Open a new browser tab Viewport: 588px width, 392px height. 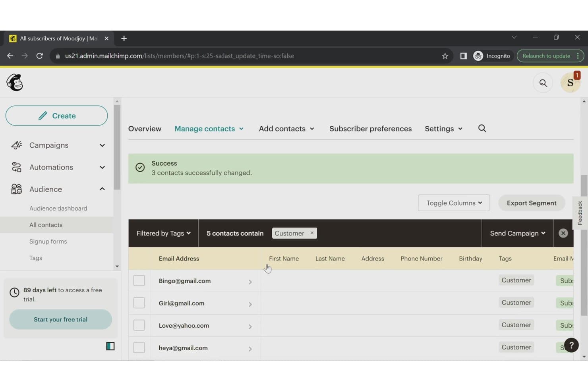pyautogui.click(x=124, y=39)
